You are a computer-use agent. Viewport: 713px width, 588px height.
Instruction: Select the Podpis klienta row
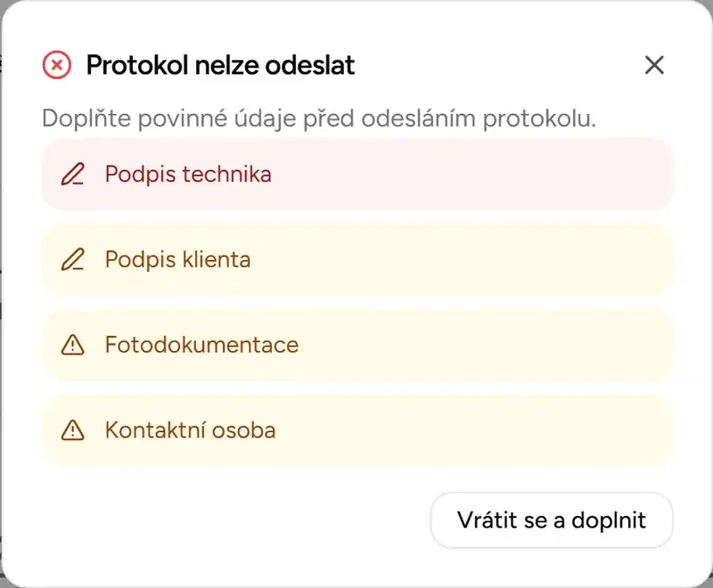coord(356,259)
